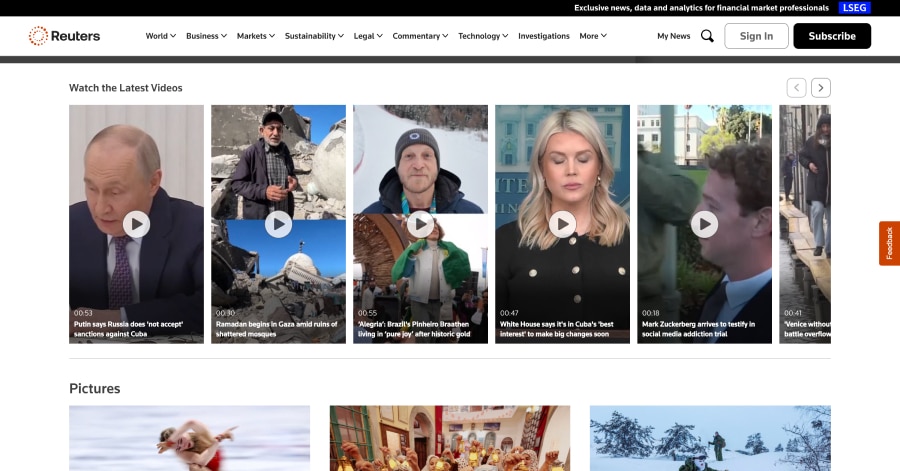
Task: Open the search magnifier icon
Action: pyautogui.click(x=707, y=36)
